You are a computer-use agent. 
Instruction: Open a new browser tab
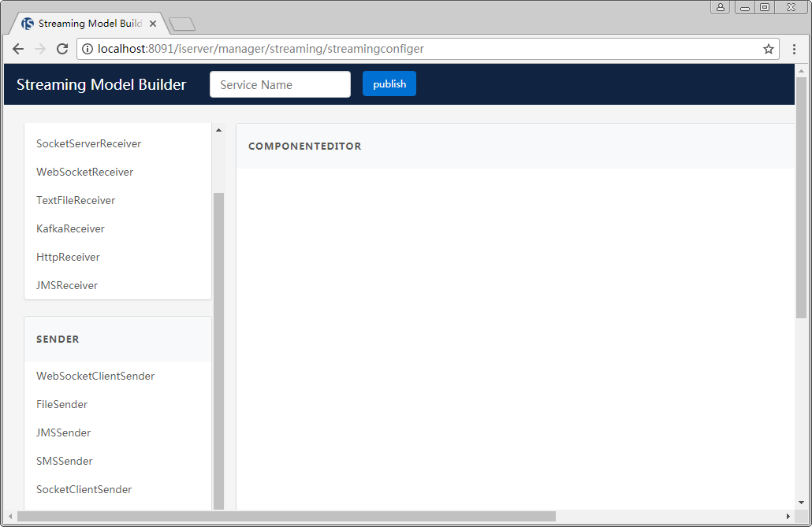click(x=182, y=24)
